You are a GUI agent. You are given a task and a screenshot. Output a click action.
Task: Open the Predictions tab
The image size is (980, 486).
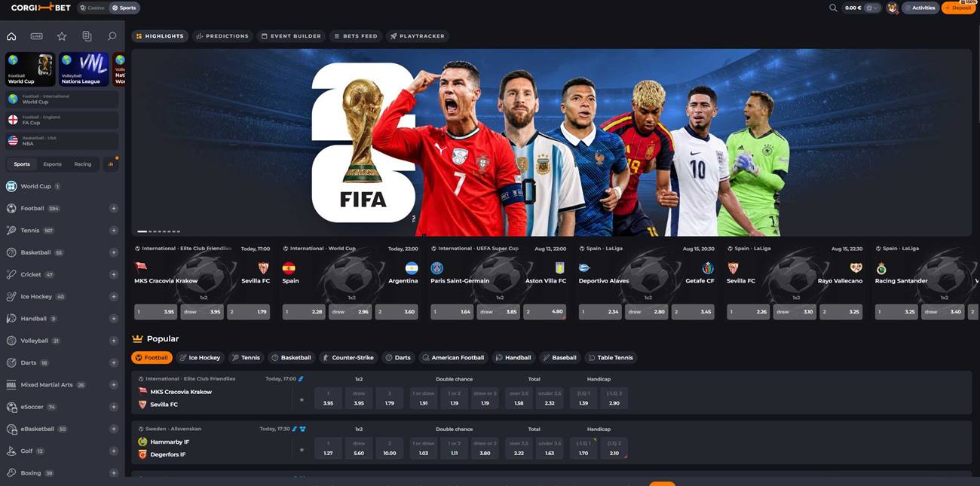tap(222, 36)
